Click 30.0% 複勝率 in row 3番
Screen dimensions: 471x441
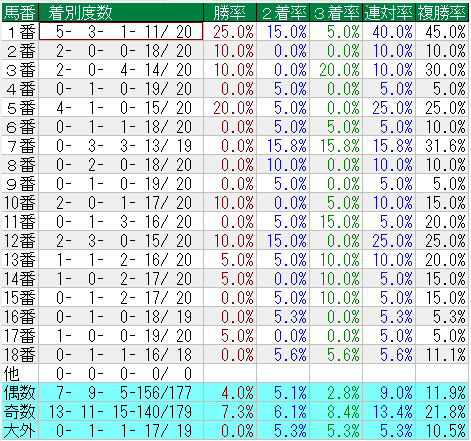[442, 70]
